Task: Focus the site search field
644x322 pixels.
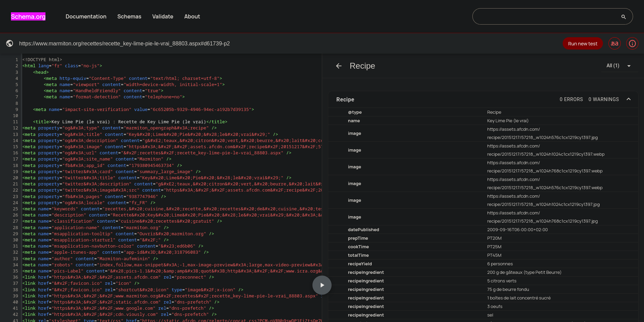Action: tap(547, 16)
